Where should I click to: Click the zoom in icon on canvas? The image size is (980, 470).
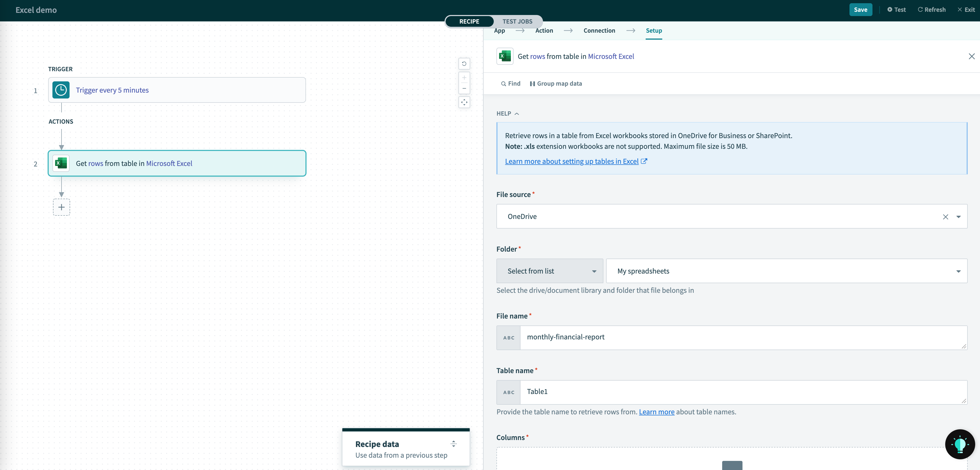click(x=464, y=76)
